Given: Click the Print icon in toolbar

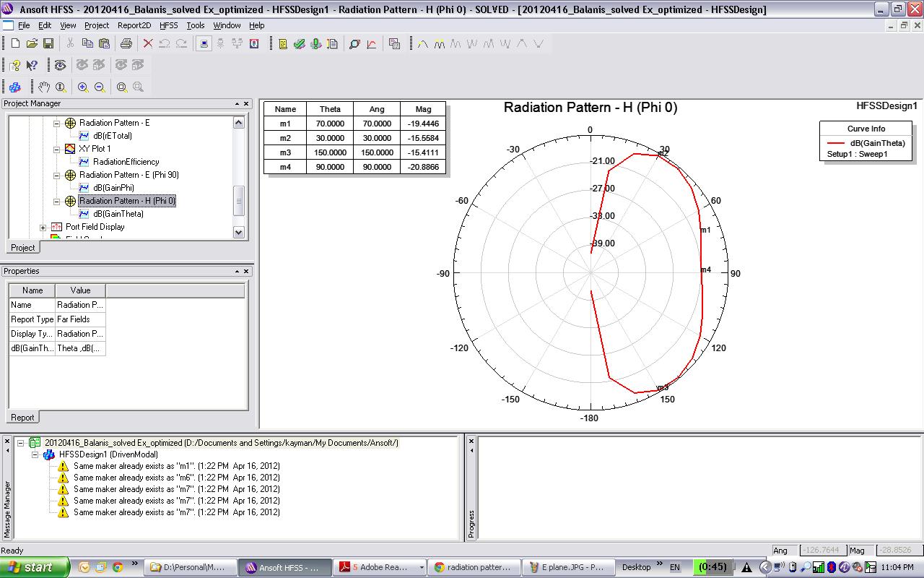Looking at the screenshot, I should [x=126, y=44].
